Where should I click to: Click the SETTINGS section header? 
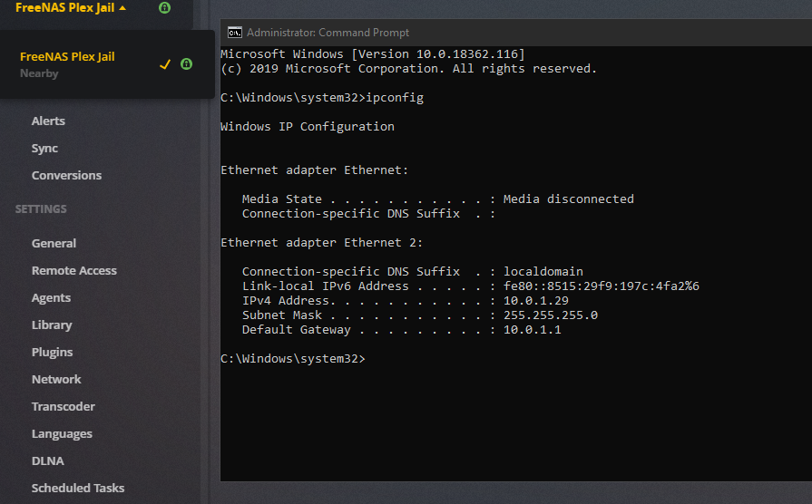tap(41, 209)
